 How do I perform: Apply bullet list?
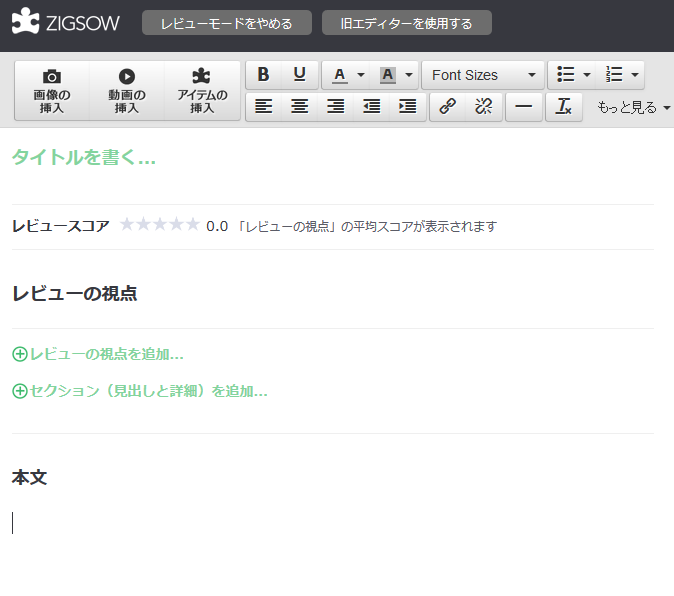(x=566, y=75)
